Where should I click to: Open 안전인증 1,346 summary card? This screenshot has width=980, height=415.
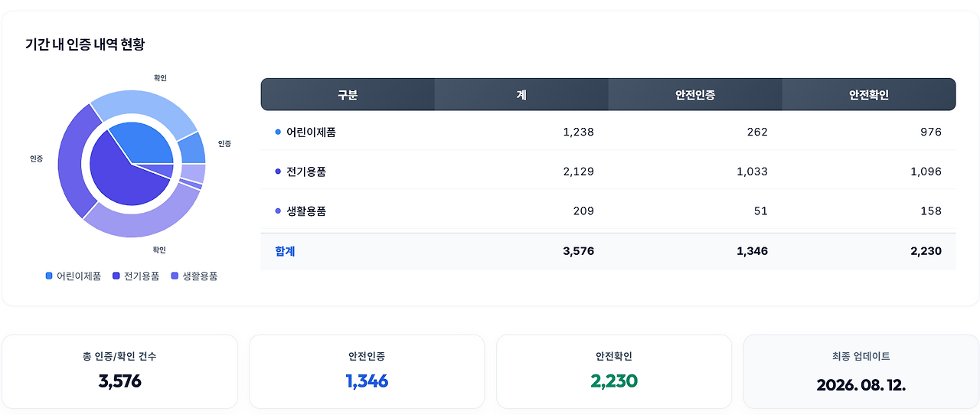coord(367,371)
